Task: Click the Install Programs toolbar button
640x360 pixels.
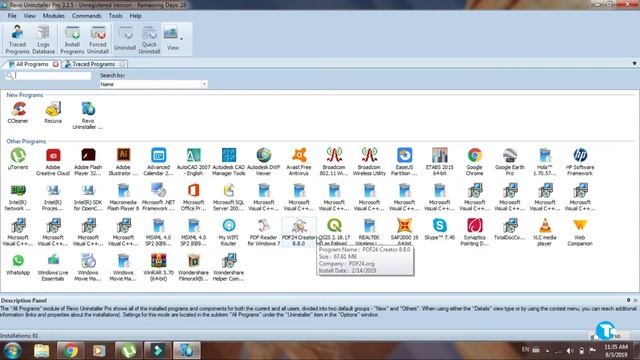Action: pos(72,40)
